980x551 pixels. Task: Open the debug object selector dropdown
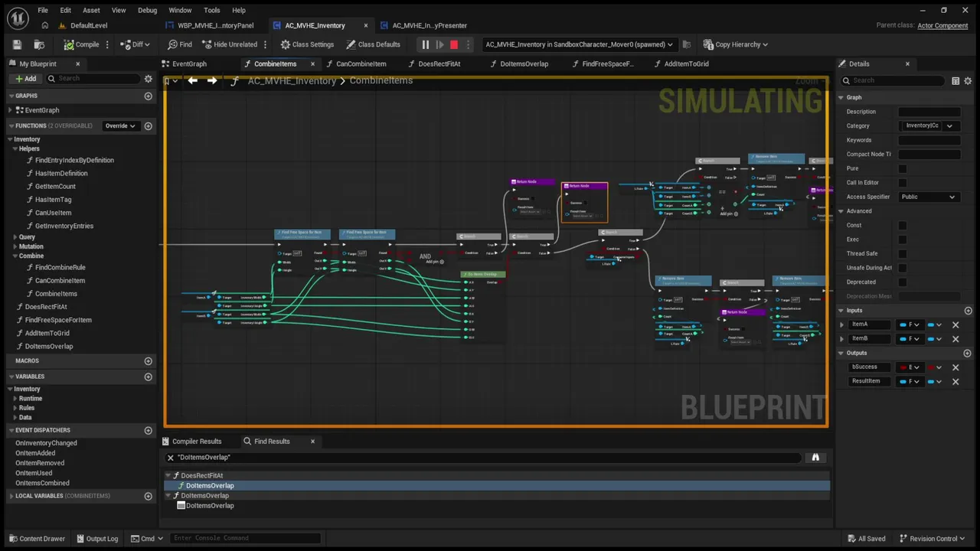coord(579,44)
